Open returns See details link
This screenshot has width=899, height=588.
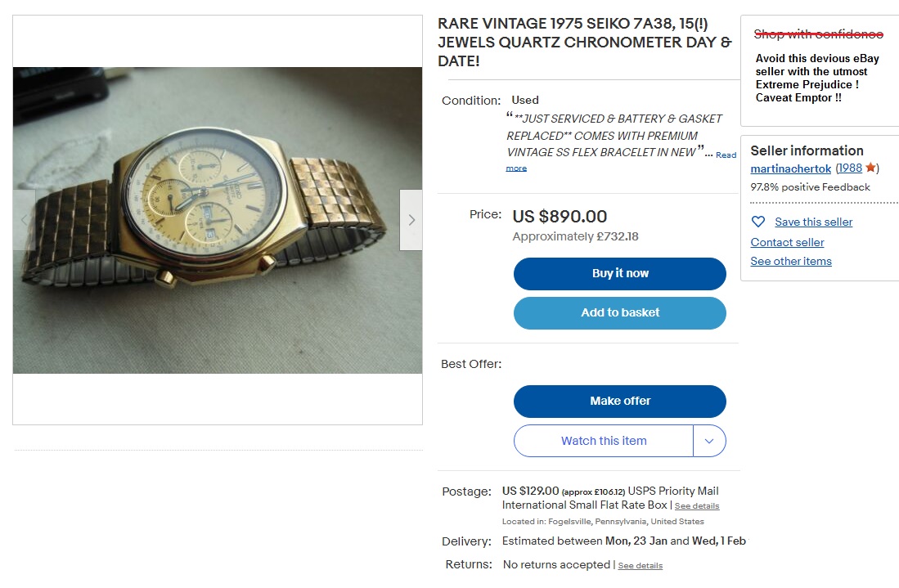tap(641, 565)
